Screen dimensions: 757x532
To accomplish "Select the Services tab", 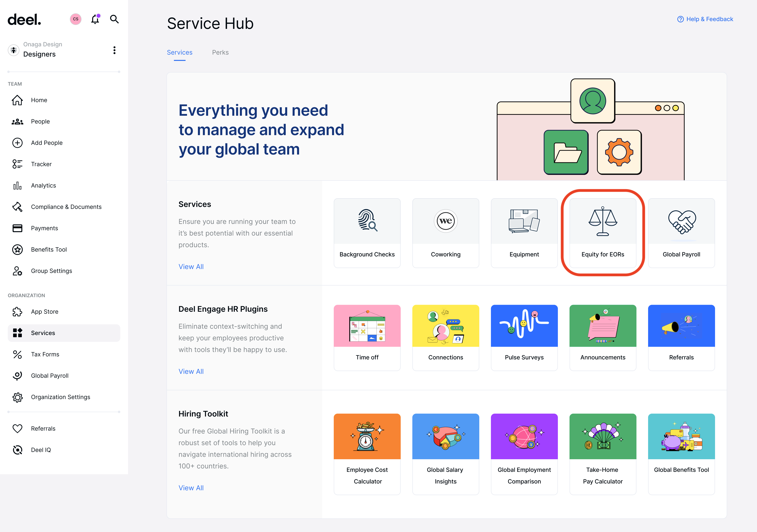I will coord(179,52).
